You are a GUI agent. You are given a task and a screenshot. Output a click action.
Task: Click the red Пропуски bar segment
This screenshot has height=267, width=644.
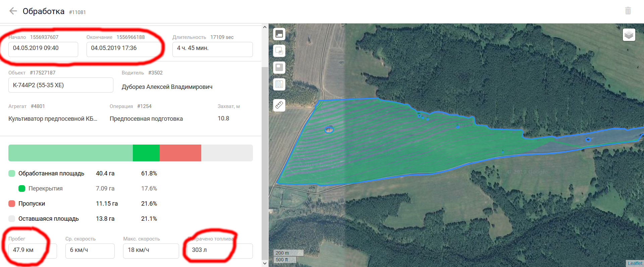point(180,153)
